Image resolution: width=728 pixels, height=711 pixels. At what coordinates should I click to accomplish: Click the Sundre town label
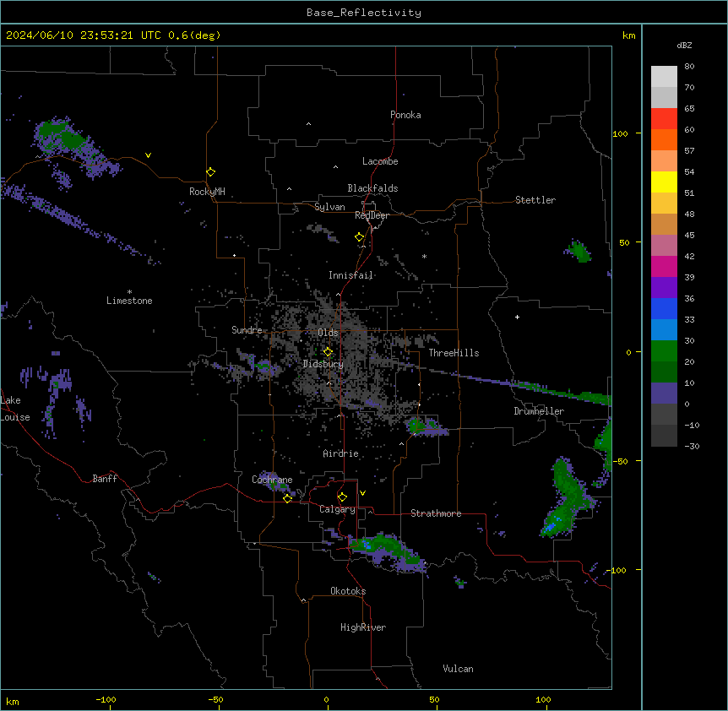tap(247, 330)
